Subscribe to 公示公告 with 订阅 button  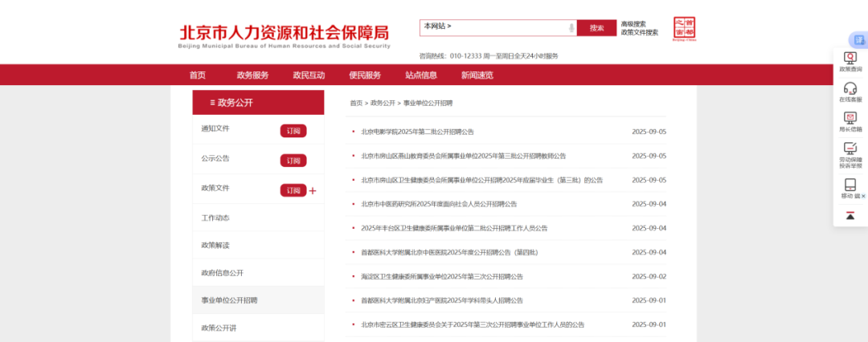(293, 161)
